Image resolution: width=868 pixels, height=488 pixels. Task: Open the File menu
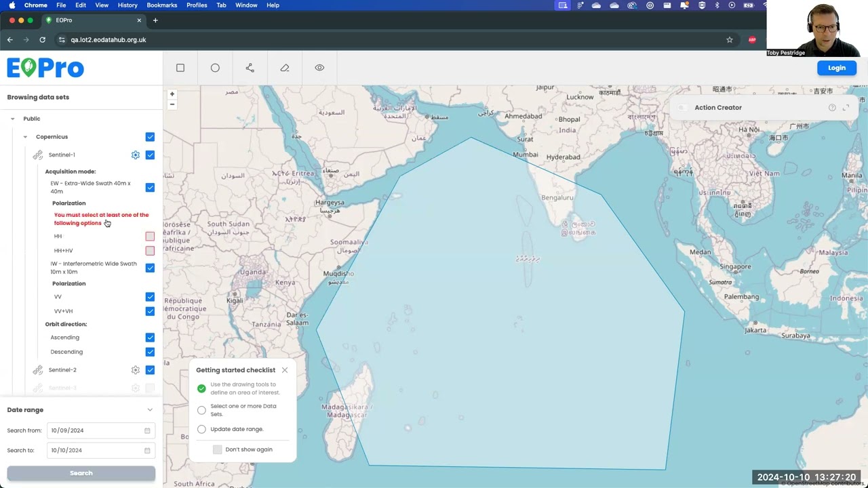(x=61, y=5)
